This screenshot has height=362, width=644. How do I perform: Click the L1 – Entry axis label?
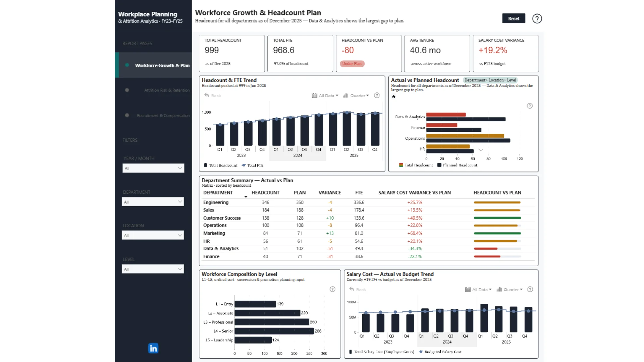(224, 304)
